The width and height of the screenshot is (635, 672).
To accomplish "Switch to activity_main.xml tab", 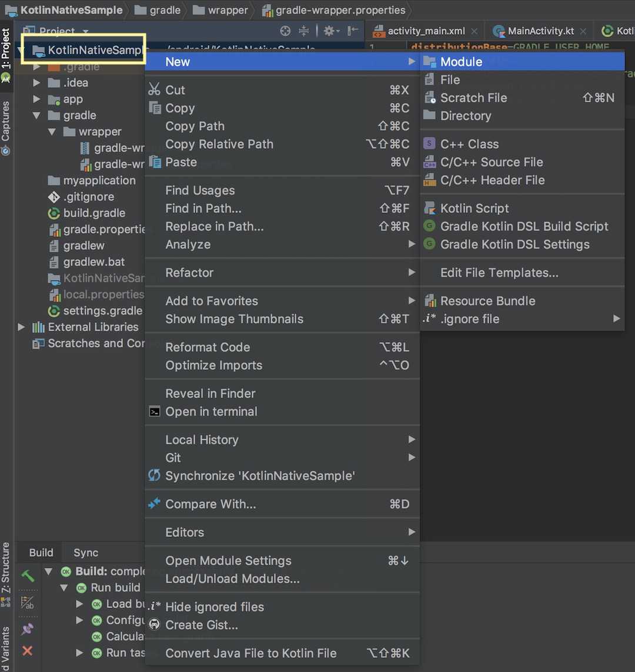I will pyautogui.click(x=426, y=31).
